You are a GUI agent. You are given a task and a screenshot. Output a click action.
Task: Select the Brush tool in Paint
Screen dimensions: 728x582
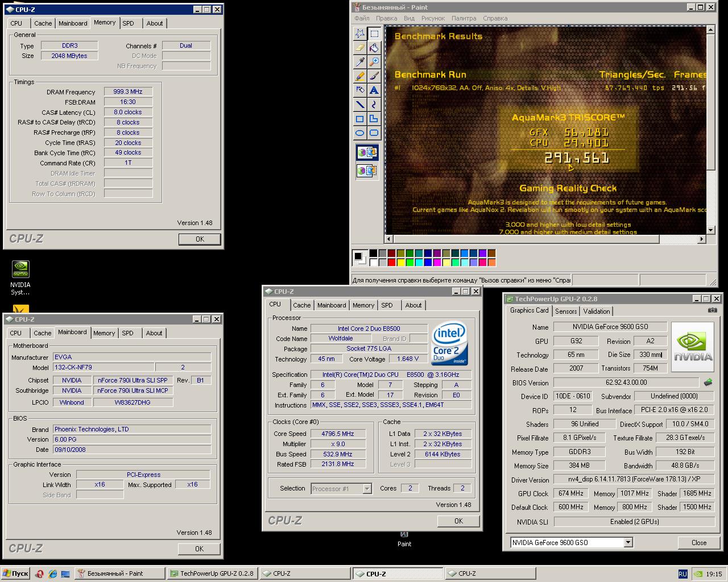374,76
